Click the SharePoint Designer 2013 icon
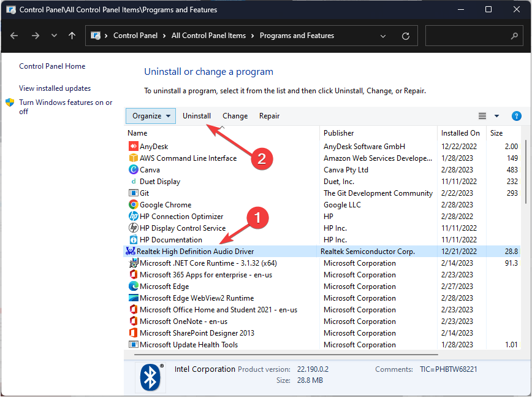The image size is (532, 397). coord(134,333)
